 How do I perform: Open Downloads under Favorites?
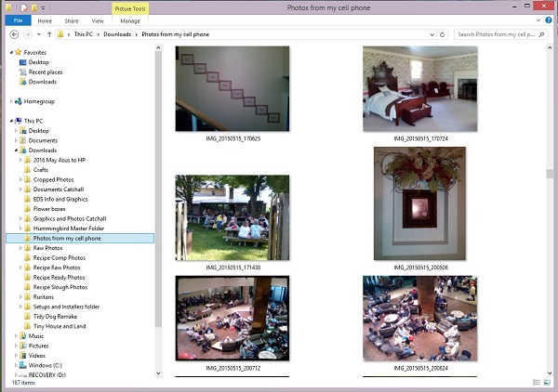[x=43, y=82]
